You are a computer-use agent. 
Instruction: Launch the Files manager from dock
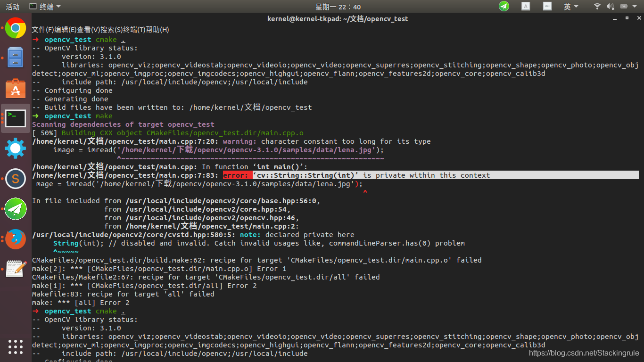(x=16, y=58)
